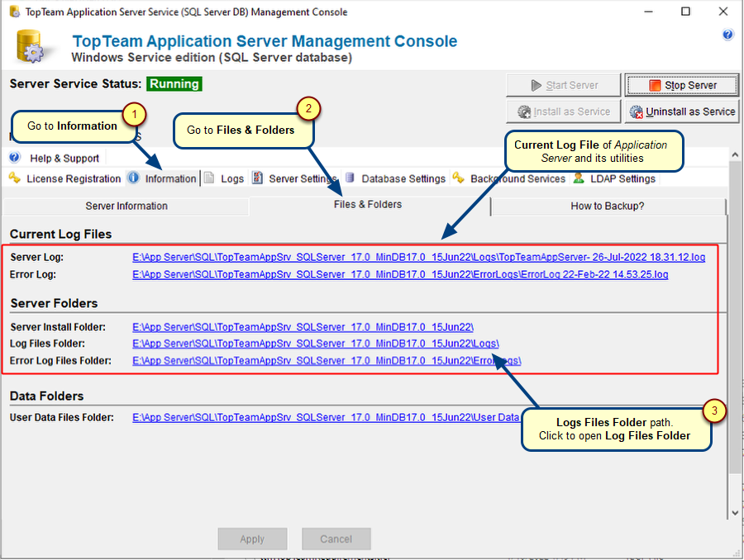Click the Information tab info icon
The height and width of the screenshot is (560, 744).
(134, 178)
